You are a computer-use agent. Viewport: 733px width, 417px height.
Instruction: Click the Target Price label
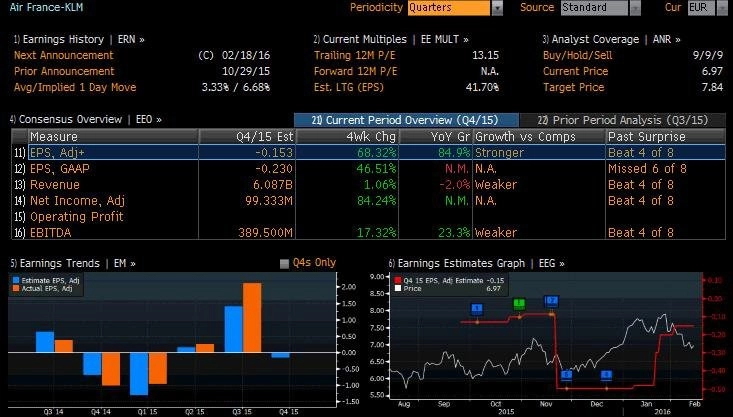point(574,87)
